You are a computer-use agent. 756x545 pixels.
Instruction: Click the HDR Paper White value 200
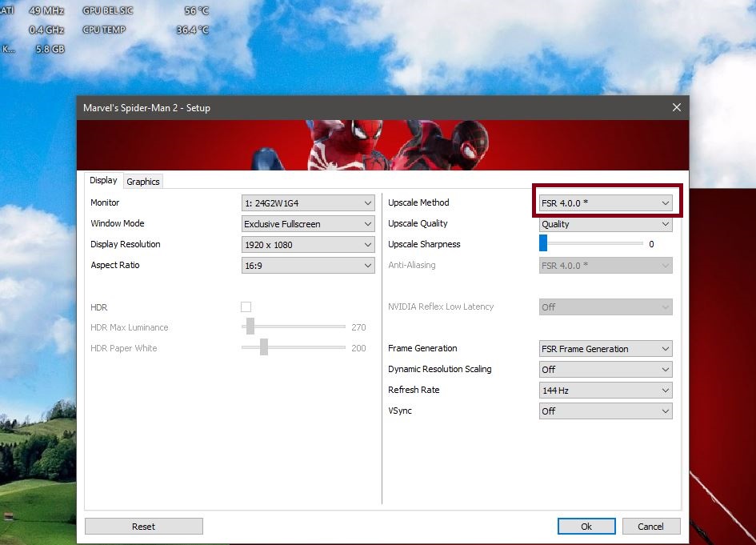point(358,348)
